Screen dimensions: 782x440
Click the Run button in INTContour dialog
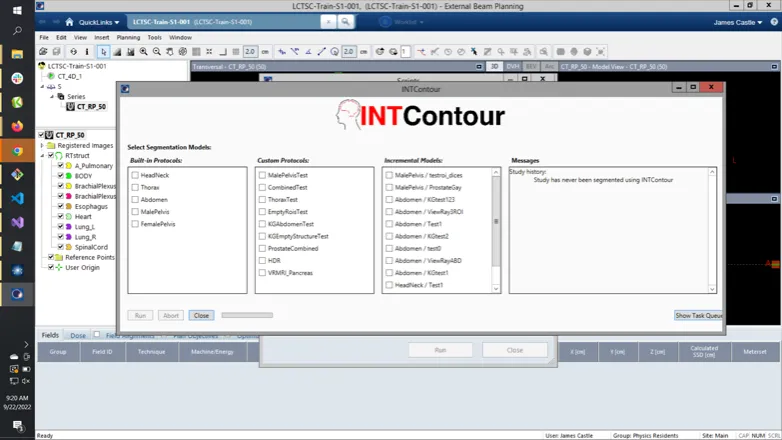click(140, 315)
